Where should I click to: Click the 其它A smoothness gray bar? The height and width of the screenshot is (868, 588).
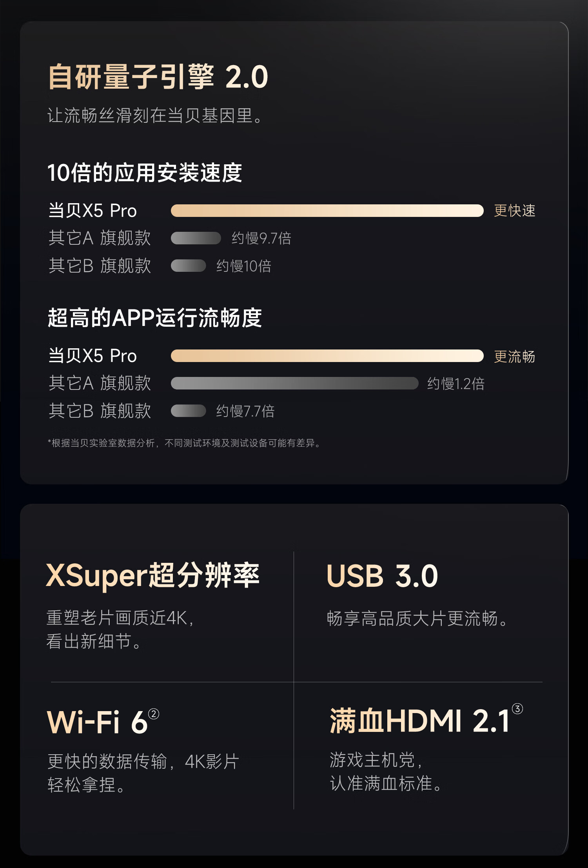tap(295, 383)
